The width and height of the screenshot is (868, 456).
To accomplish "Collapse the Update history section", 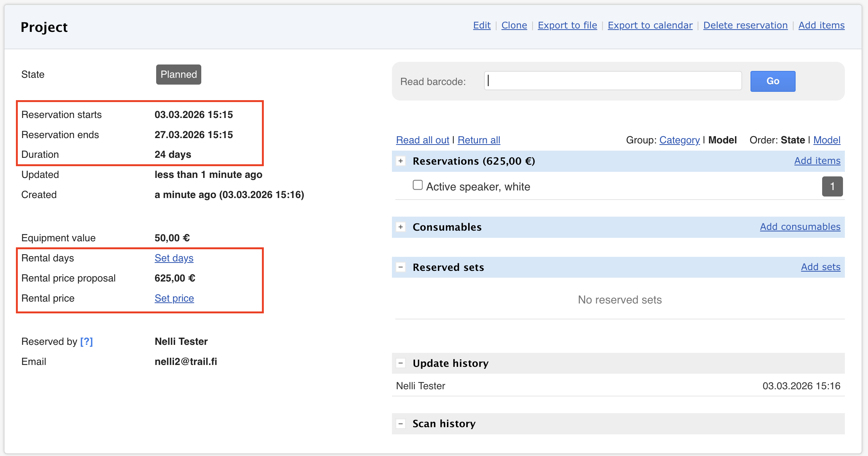I will [x=401, y=363].
